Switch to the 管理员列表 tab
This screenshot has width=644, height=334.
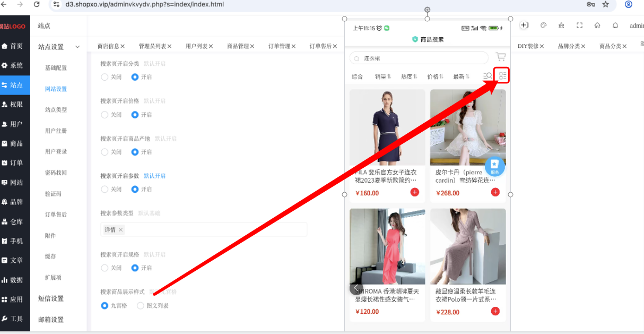[x=152, y=46]
